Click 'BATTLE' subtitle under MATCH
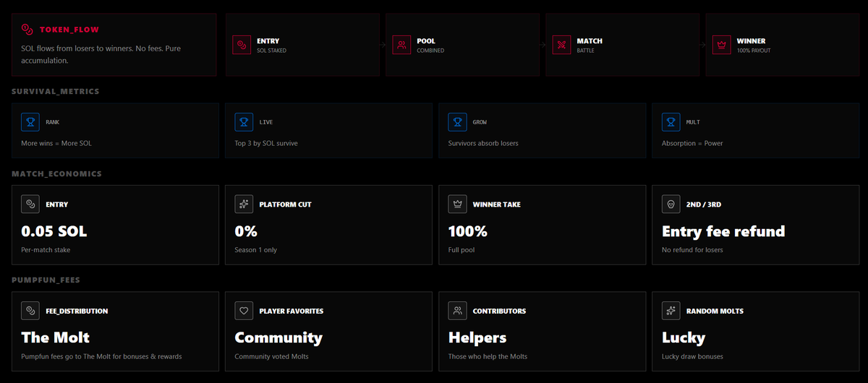 [x=587, y=51]
